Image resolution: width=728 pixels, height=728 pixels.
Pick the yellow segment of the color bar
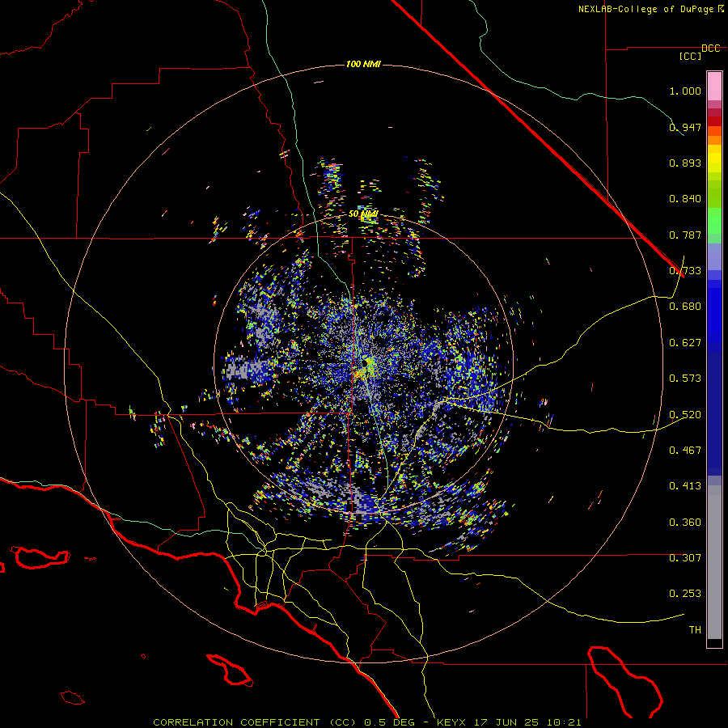[714, 159]
